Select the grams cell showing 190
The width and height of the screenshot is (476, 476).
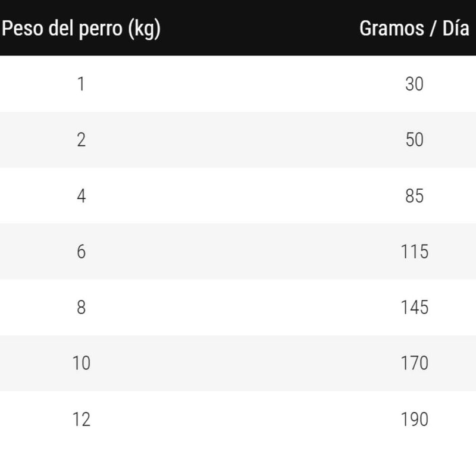pos(414,419)
